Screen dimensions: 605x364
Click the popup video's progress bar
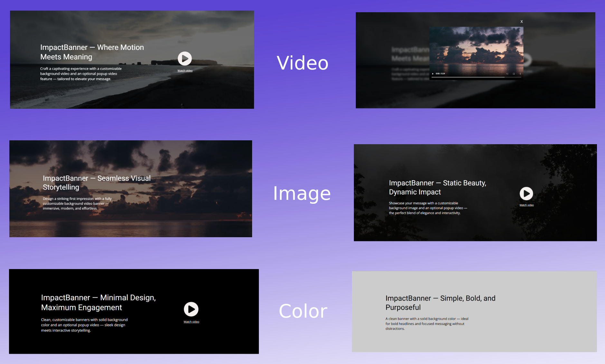476,77
